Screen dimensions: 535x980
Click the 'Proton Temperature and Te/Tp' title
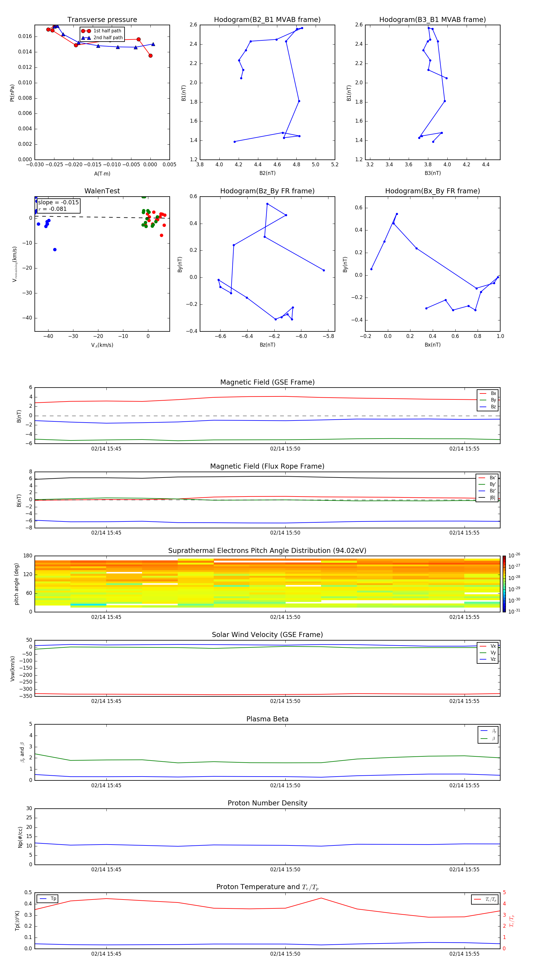pyautogui.click(x=267, y=887)
